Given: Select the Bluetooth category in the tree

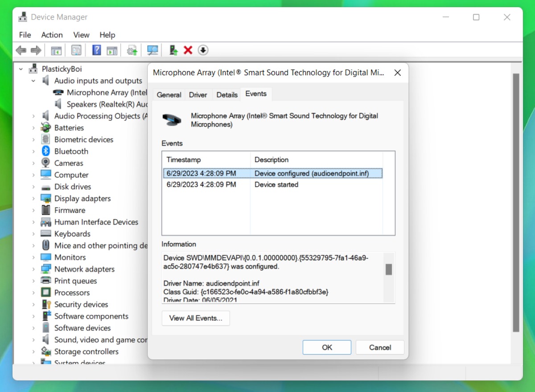Looking at the screenshot, I should point(71,151).
